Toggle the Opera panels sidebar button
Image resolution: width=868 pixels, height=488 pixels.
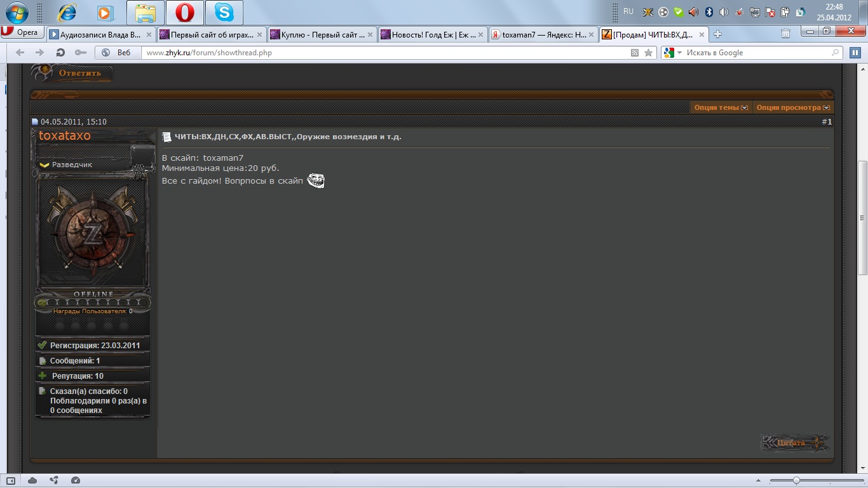(x=11, y=480)
